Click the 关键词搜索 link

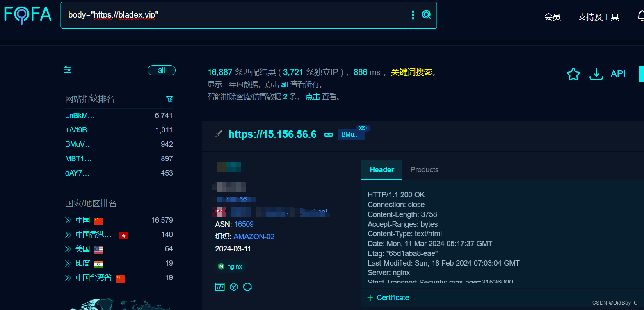pos(411,72)
